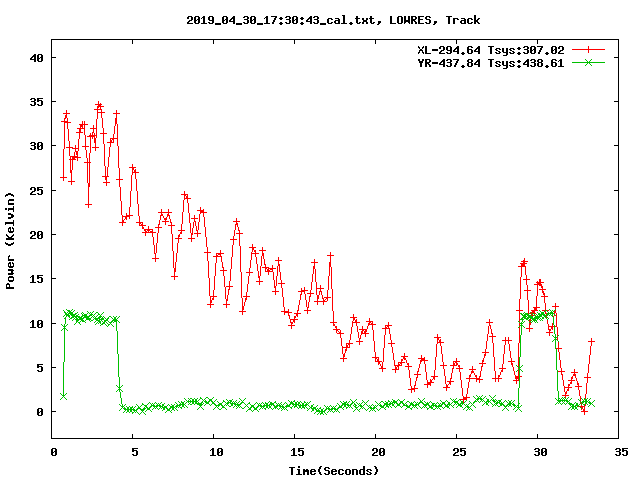
Task: Click y-axis tick label 35
Action: pyautogui.click(x=36, y=102)
